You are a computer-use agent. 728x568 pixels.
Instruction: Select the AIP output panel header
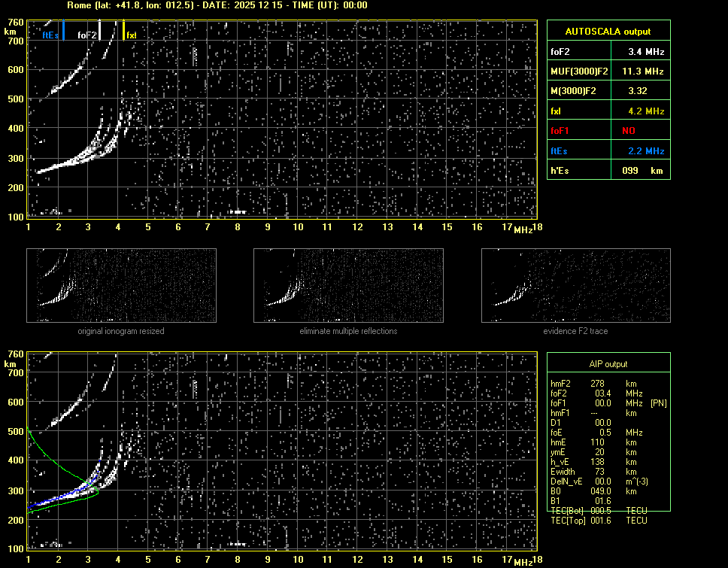point(608,364)
